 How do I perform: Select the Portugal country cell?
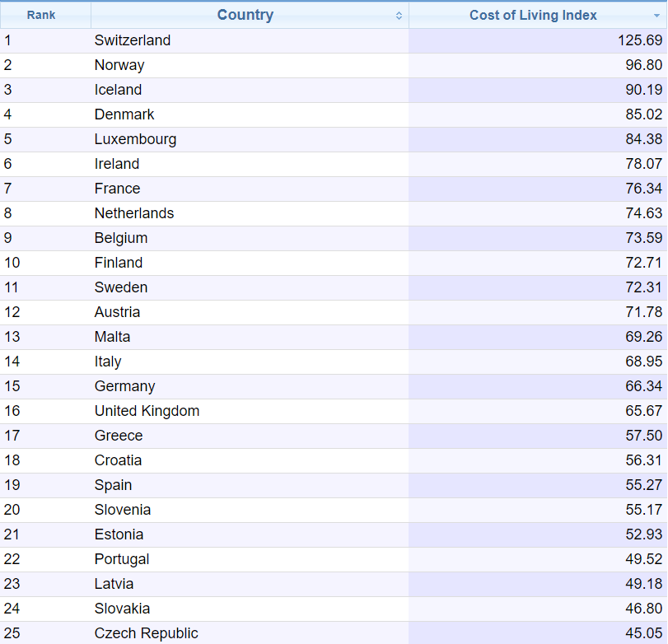[x=122, y=559]
